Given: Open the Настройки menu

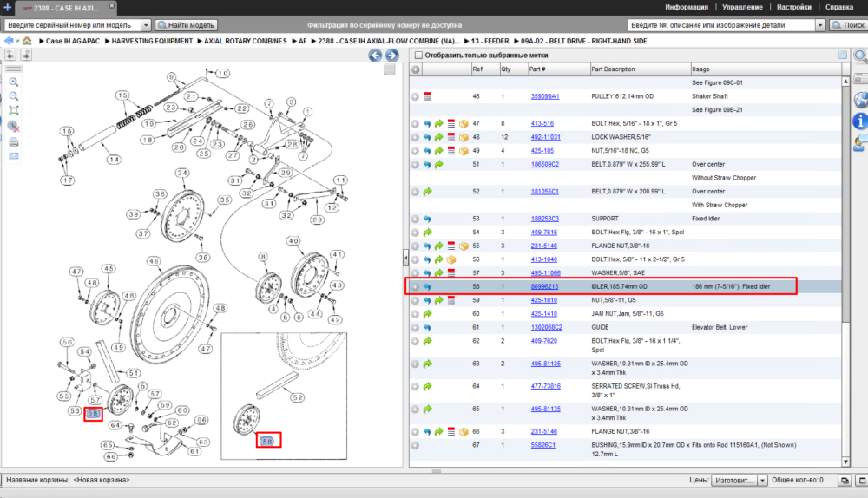Looking at the screenshot, I should tap(794, 7).
